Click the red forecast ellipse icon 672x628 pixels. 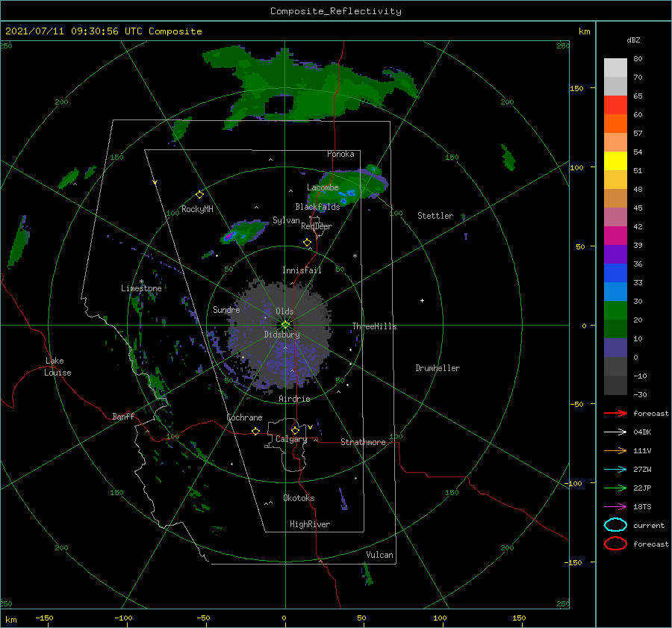click(615, 544)
